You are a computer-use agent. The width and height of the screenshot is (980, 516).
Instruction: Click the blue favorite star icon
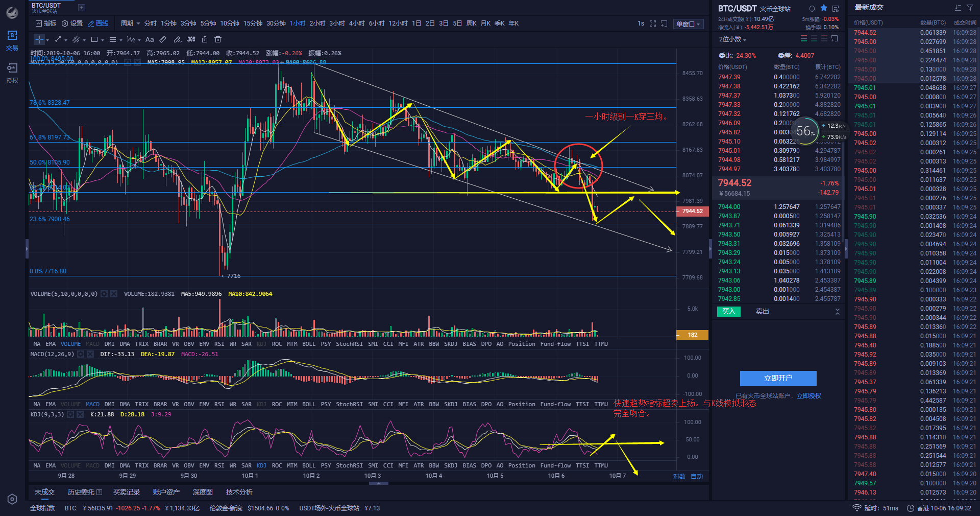click(824, 8)
